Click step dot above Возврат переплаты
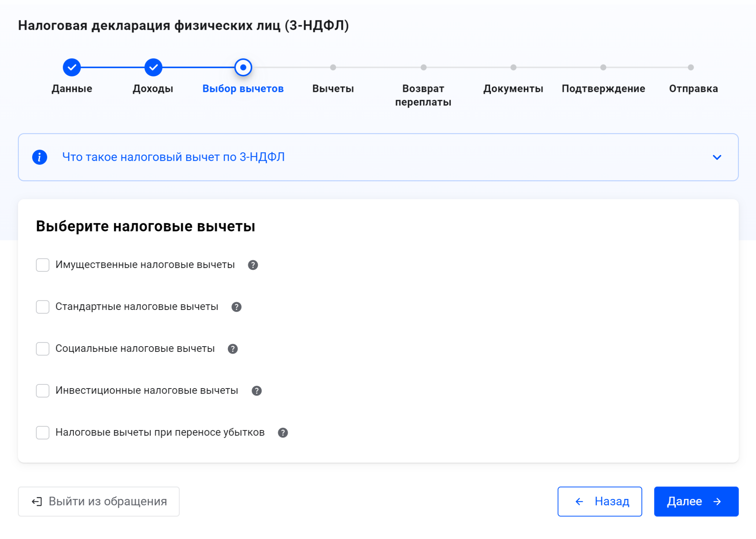Screen dimensions: 756x539 click(423, 67)
